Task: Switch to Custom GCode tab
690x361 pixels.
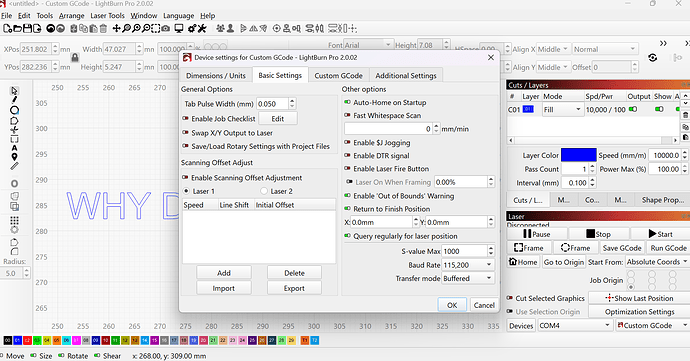Action: 338,76
